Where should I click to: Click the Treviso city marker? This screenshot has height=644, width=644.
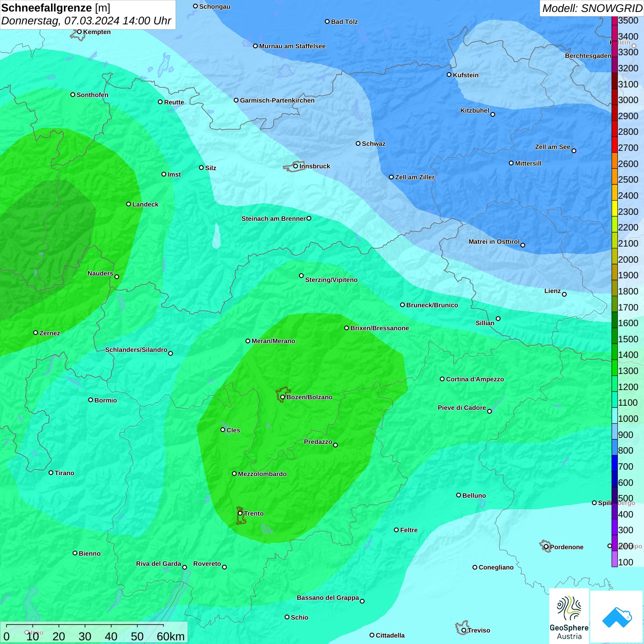[464, 630]
